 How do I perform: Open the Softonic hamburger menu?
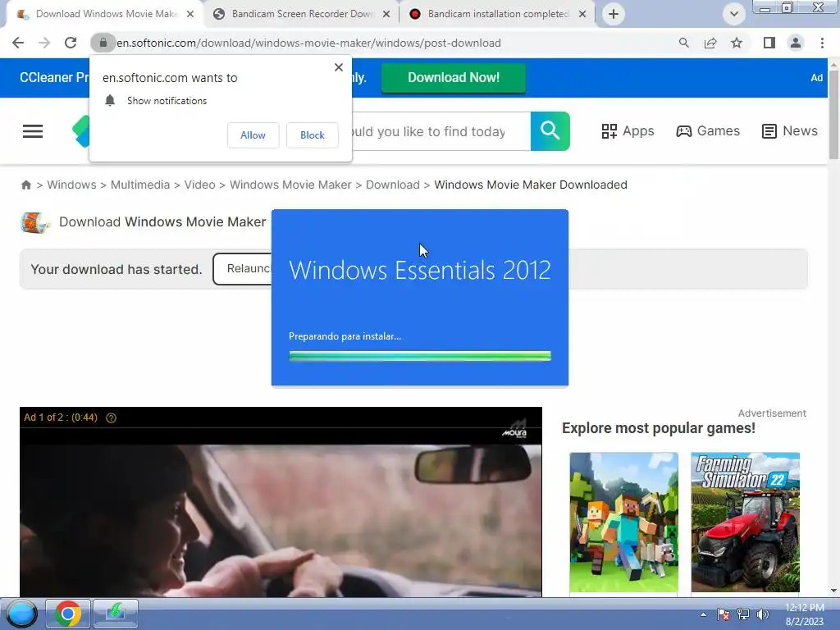click(33, 131)
